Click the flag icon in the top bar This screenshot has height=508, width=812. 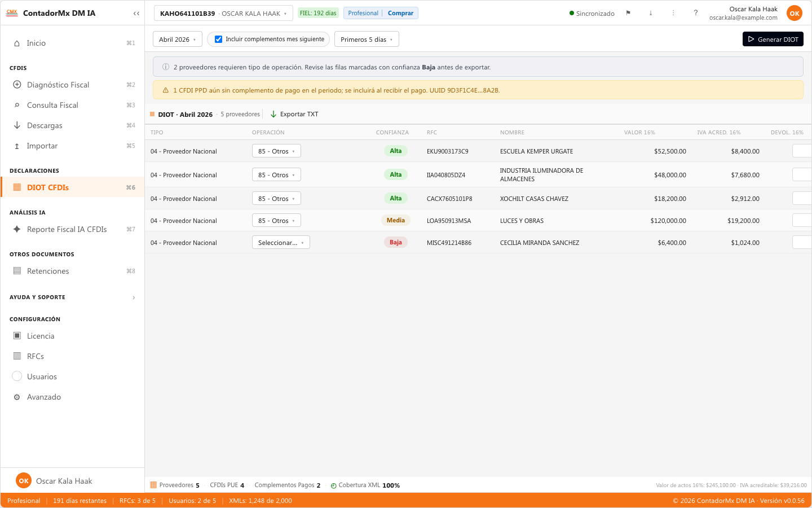[628, 13]
